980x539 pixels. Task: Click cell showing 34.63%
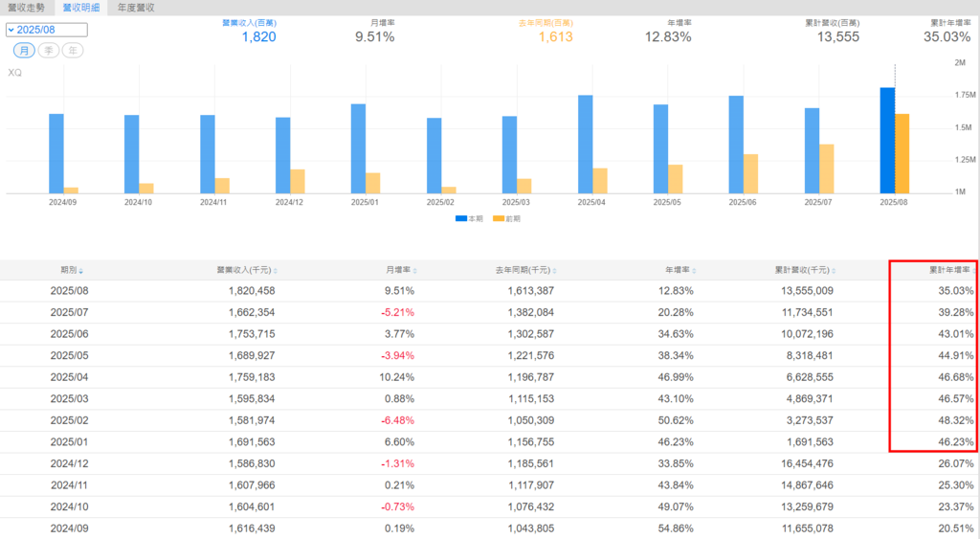[x=676, y=334]
